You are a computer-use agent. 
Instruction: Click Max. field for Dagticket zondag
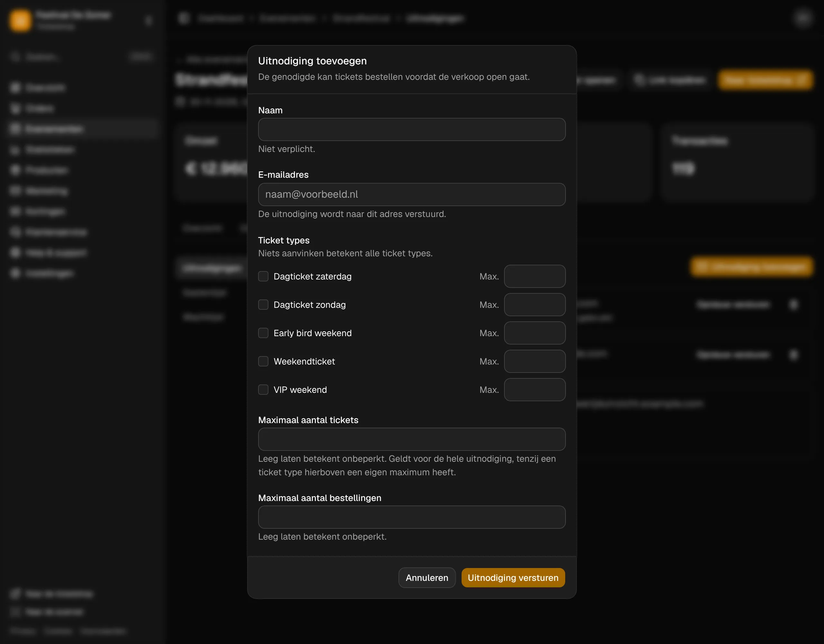click(x=535, y=305)
